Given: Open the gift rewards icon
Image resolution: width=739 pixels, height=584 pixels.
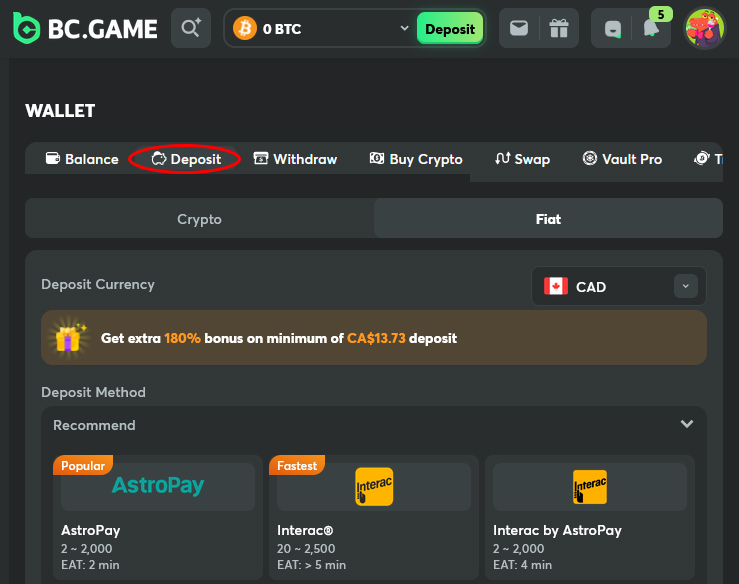Looking at the screenshot, I should pyautogui.click(x=559, y=28).
